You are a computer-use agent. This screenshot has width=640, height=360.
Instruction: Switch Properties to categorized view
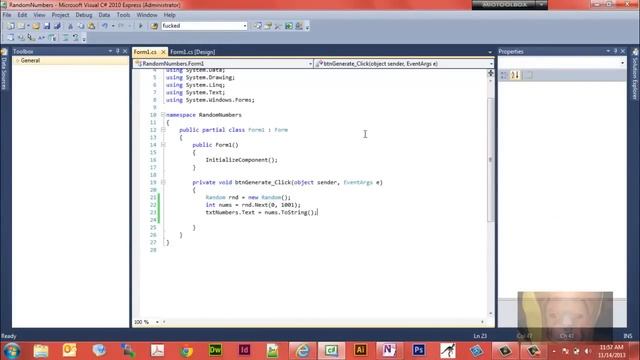(x=504, y=75)
